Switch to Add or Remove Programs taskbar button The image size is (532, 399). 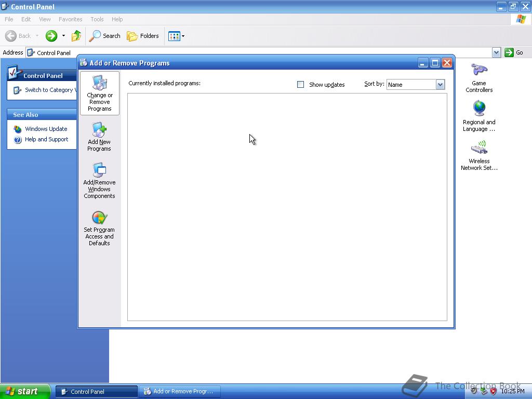[180, 392]
